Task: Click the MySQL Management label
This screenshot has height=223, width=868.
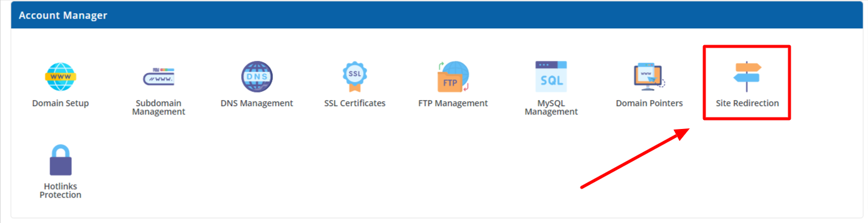Action: point(551,107)
